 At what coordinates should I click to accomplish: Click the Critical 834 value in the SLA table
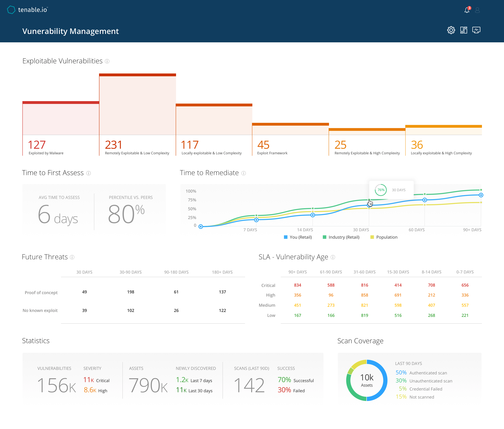tap(297, 285)
